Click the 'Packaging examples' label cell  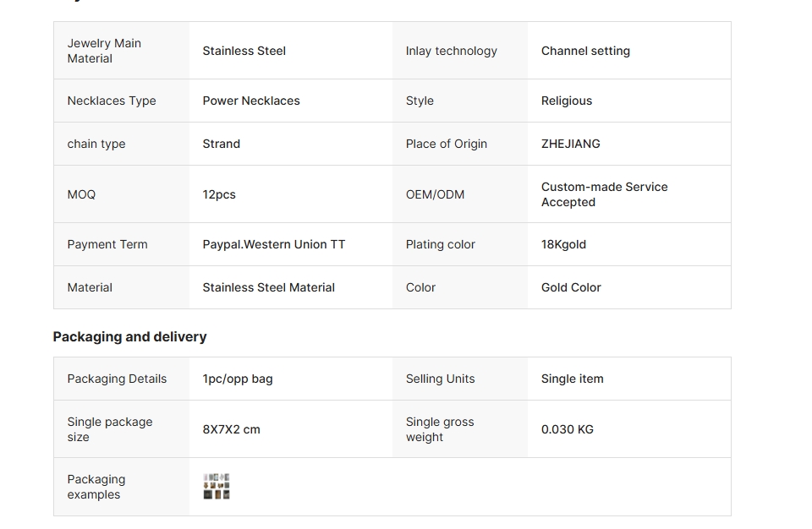[x=96, y=487]
